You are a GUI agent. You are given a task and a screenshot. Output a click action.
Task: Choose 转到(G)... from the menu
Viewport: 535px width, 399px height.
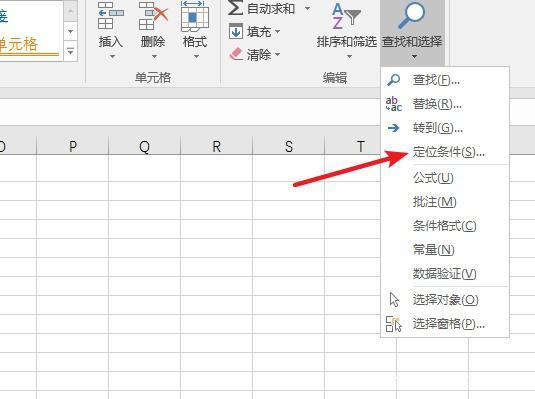pos(445,128)
